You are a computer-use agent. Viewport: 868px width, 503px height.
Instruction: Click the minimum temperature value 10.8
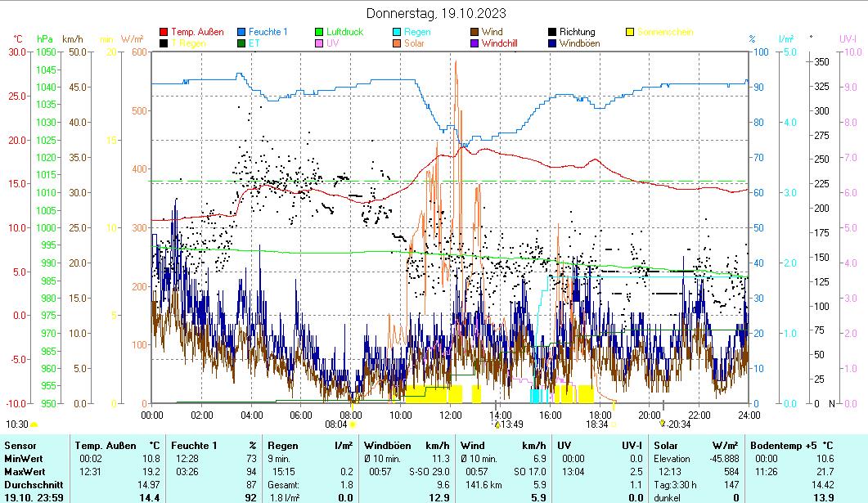[x=151, y=459]
